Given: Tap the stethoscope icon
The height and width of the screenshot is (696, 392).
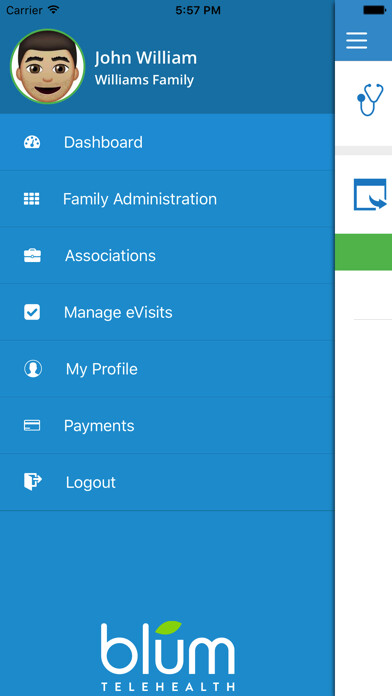Looking at the screenshot, I should [370, 99].
